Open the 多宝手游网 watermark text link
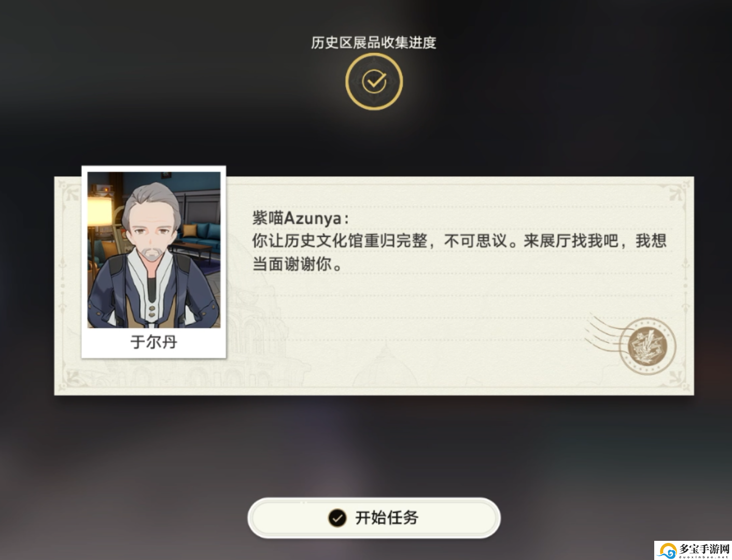 pos(704,549)
